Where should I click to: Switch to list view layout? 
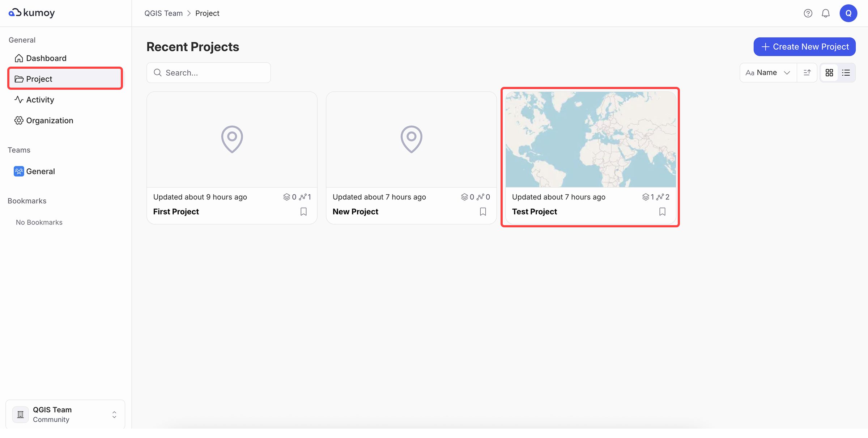tap(846, 72)
